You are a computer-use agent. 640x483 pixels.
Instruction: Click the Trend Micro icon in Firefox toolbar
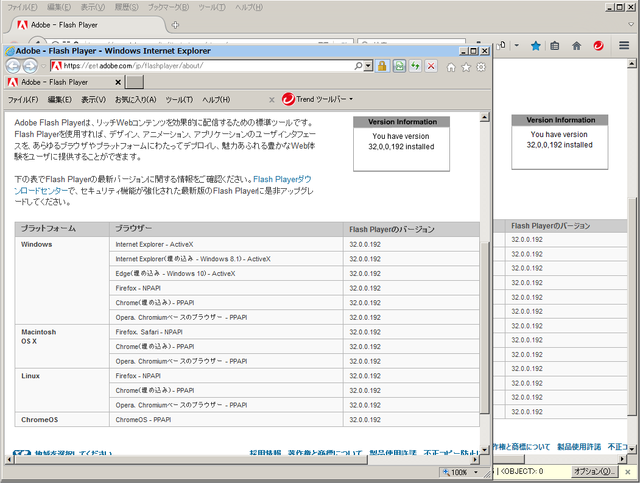click(598, 46)
